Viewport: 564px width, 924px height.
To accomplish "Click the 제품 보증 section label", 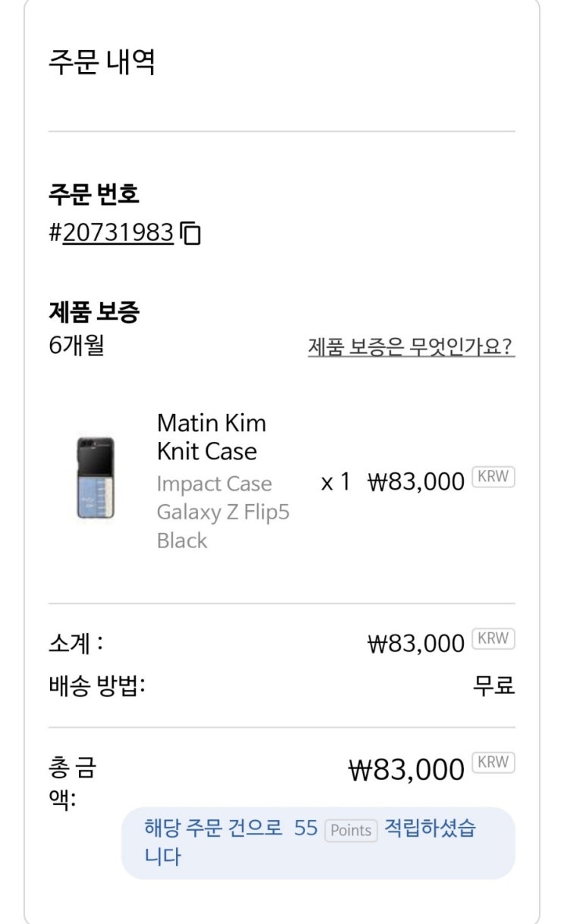I will tap(93, 311).
